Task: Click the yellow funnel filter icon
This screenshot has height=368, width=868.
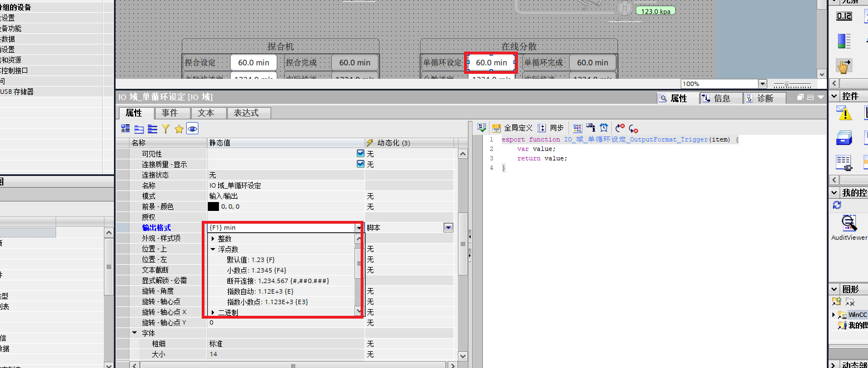Action: point(166,129)
